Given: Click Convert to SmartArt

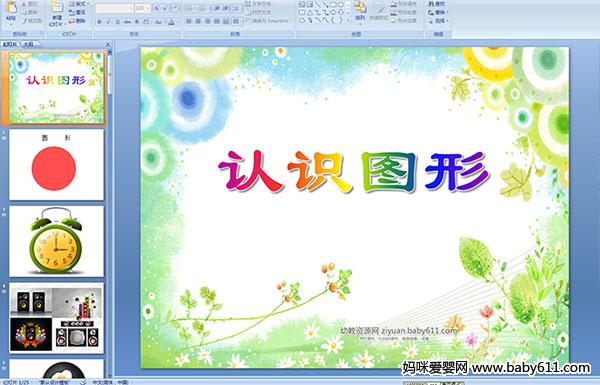Looking at the screenshot, I should 269,21.
